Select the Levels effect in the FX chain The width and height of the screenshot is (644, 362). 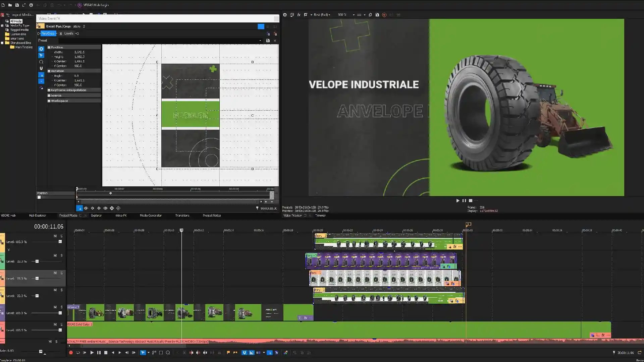pyautogui.click(x=69, y=34)
